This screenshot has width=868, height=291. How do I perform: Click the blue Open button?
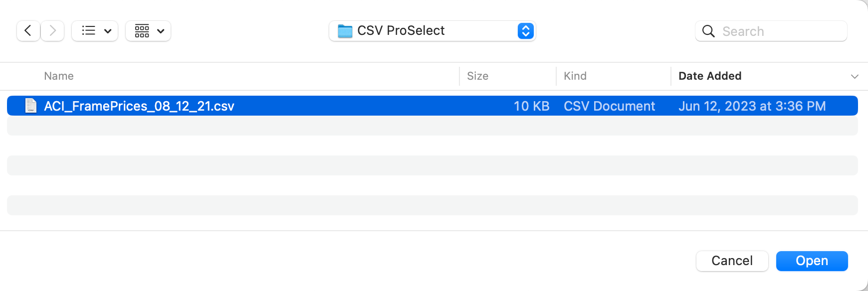pos(812,261)
